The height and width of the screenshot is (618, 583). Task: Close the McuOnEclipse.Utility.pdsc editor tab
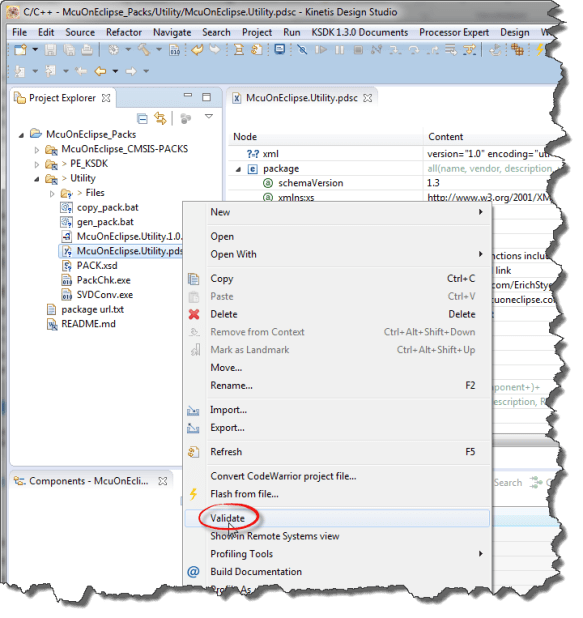pos(367,98)
